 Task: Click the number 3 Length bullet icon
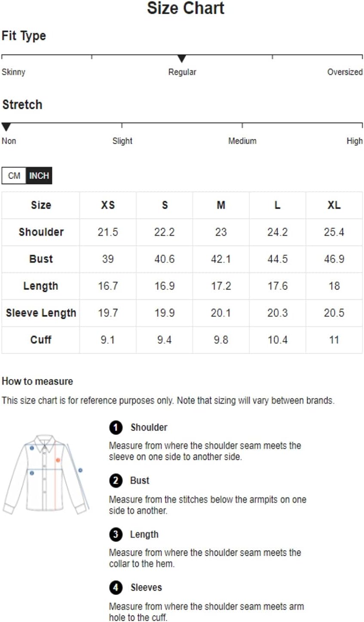coord(116,534)
